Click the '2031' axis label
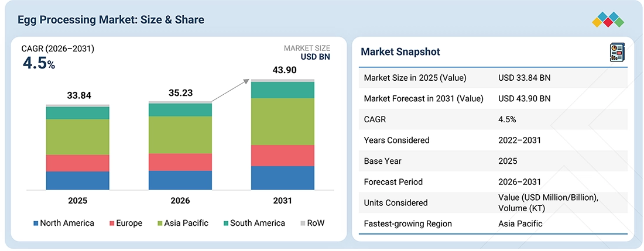 [282, 201]
